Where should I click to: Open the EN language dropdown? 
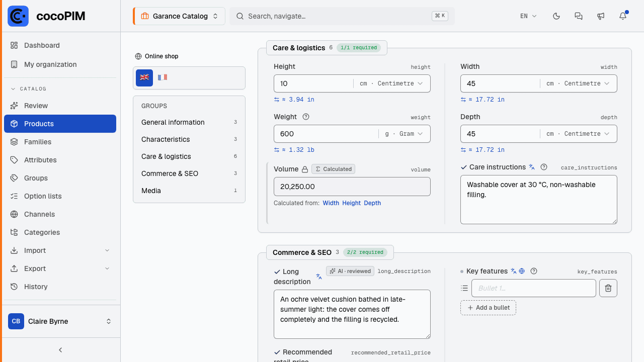pos(528,16)
